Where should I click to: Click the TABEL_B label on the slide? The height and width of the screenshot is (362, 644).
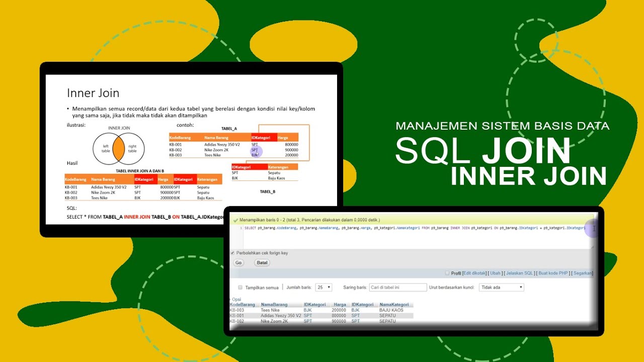click(268, 192)
